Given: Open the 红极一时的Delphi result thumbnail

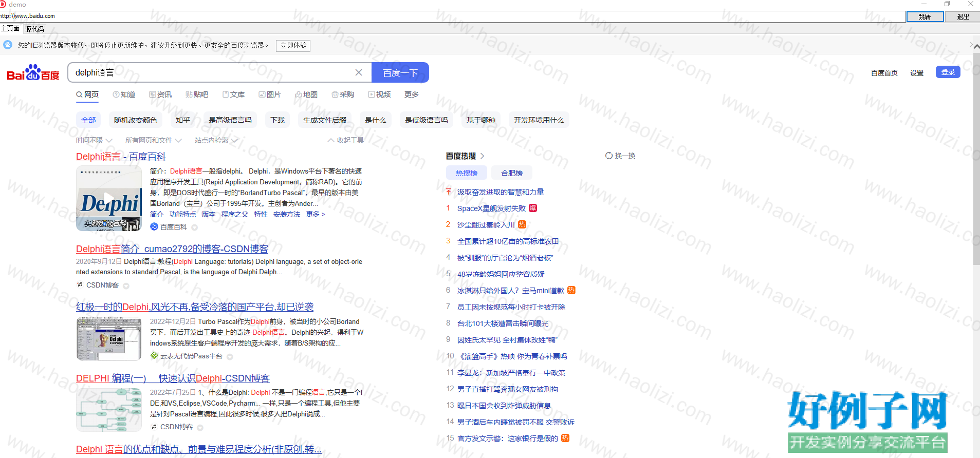Looking at the screenshot, I should pos(109,338).
